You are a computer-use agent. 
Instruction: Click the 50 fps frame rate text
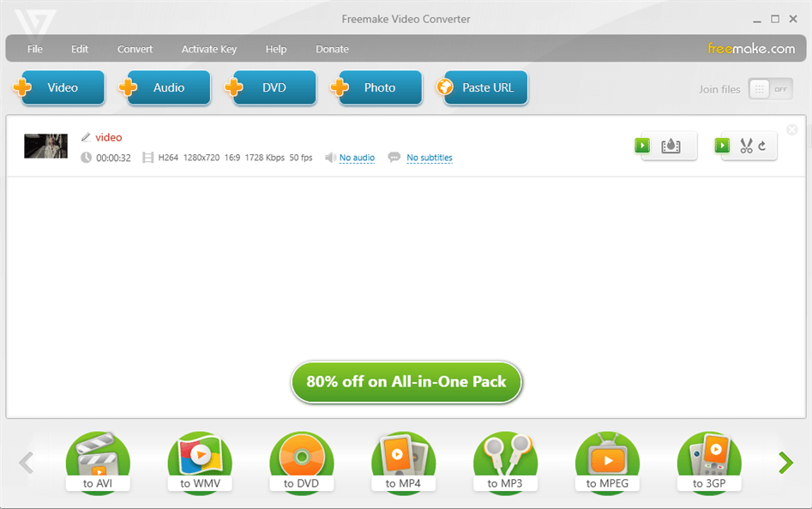tap(301, 158)
